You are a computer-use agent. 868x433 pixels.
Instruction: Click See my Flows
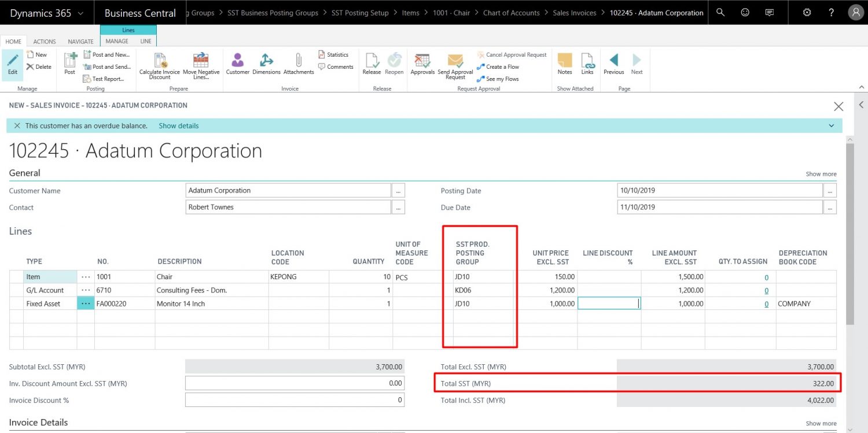pyautogui.click(x=498, y=79)
